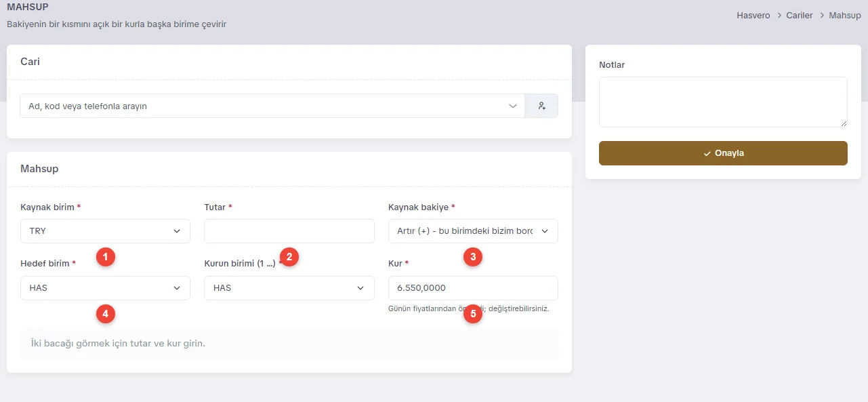This screenshot has width=868, height=402.
Task: Click the chevron in Cari search box
Action: point(512,106)
